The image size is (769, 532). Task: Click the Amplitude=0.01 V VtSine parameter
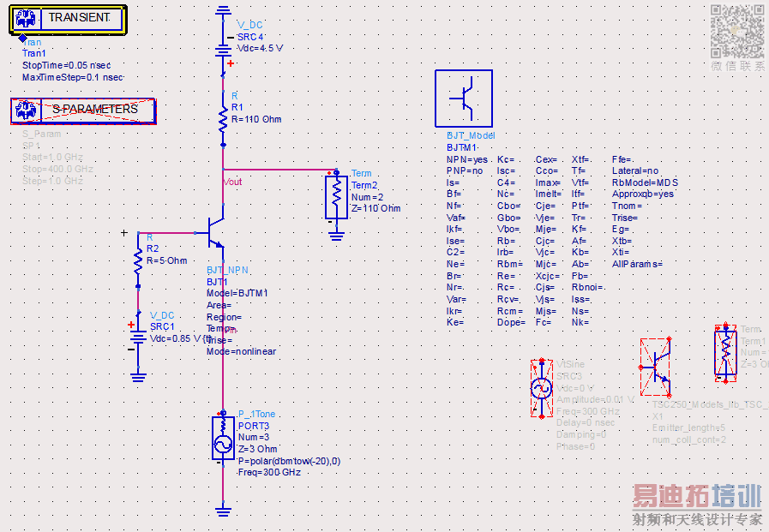595,400
